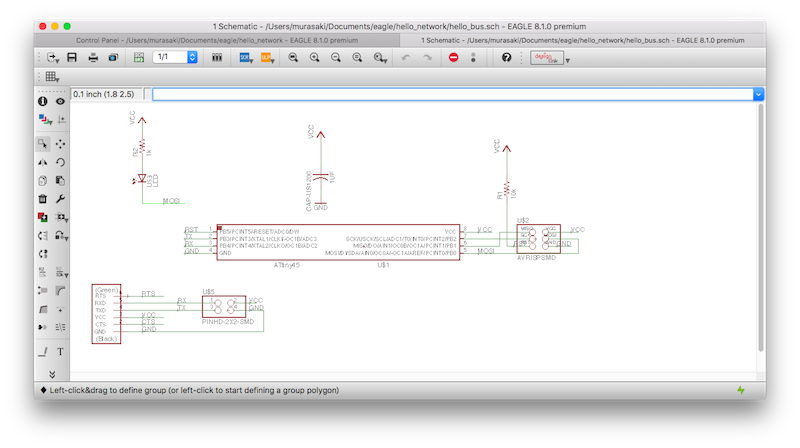Select the Smash tool icon
This screenshot has height=448, width=800.
[x=43, y=290]
